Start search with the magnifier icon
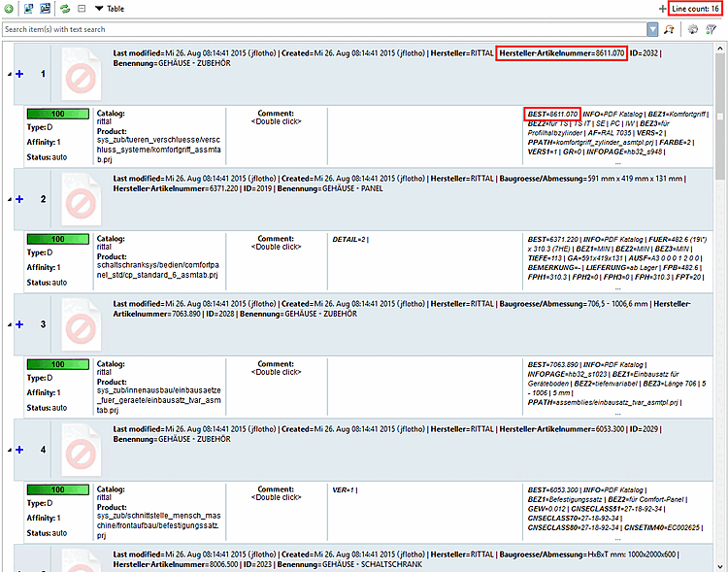 tap(669, 29)
